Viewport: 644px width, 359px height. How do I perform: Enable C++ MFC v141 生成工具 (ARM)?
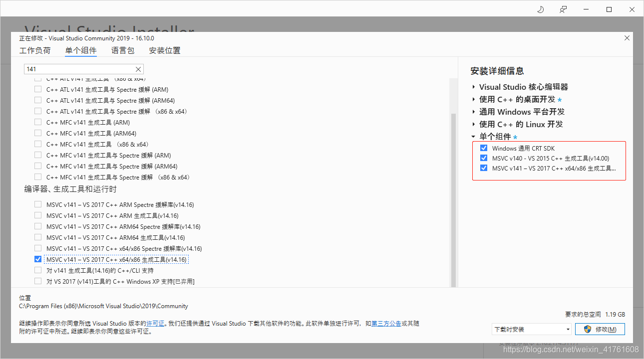click(38, 122)
